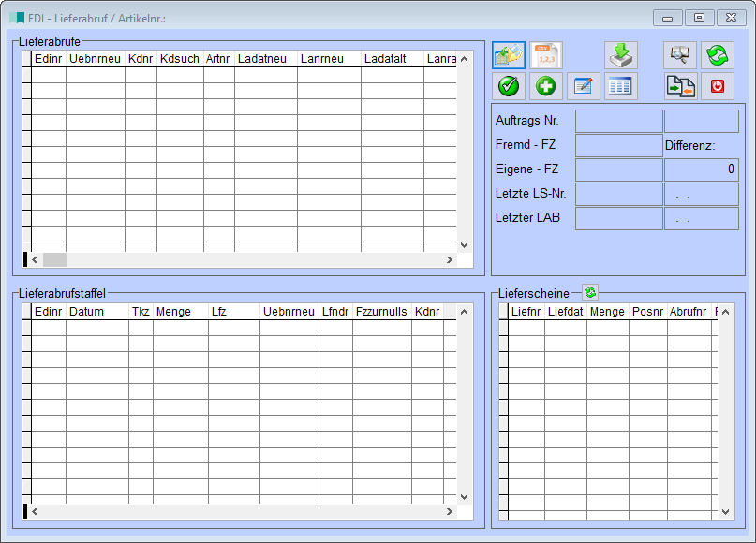Click the red power exit icon
Viewport: 756px width, 543px height.
click(x=717, y=86)
